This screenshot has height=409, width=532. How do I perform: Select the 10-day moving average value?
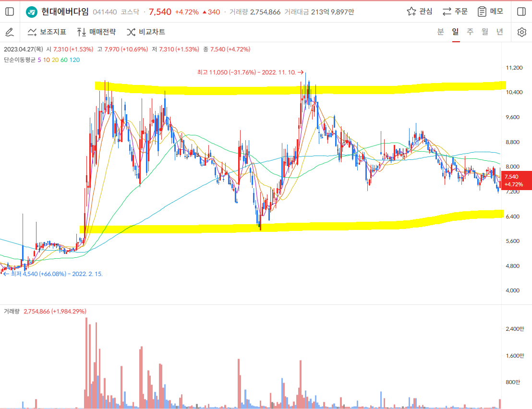coord(47,60)
